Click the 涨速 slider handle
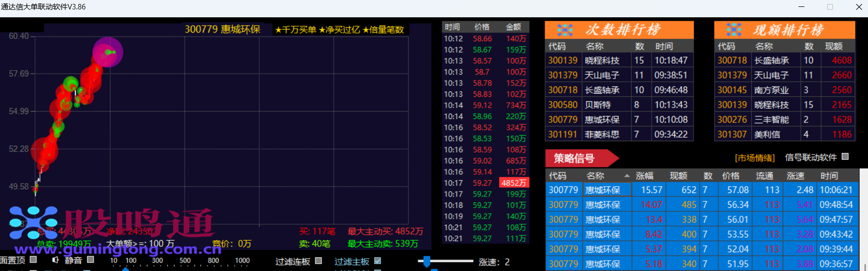Screen dimensions: 868x271 pyautogui.click(x=427, y=261)
